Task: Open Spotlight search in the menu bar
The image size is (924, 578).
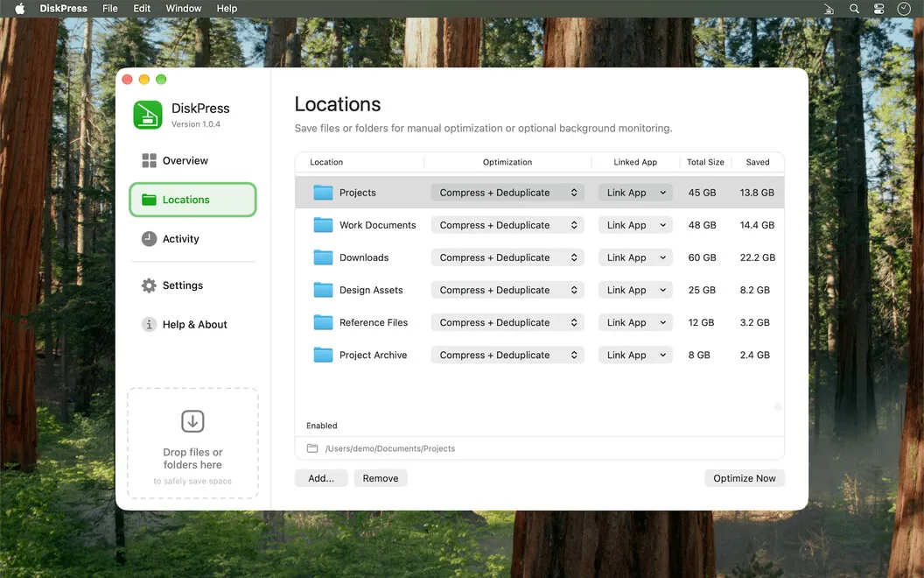Action: click(854, 8)
